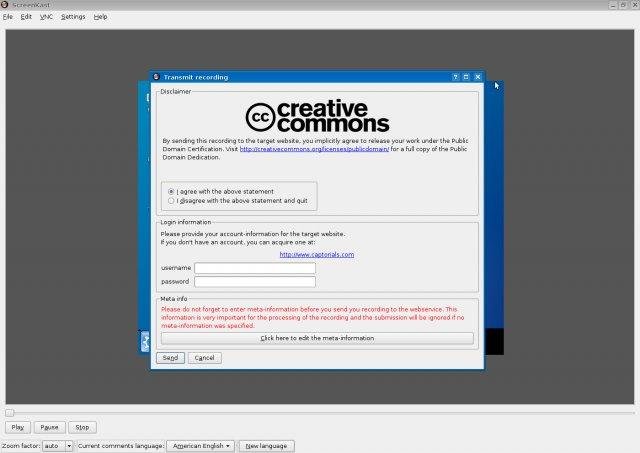The height and width of the screenshot is (453, 640).
Task: Click the 'Current comments language:' label
Action: coord(121,446)
